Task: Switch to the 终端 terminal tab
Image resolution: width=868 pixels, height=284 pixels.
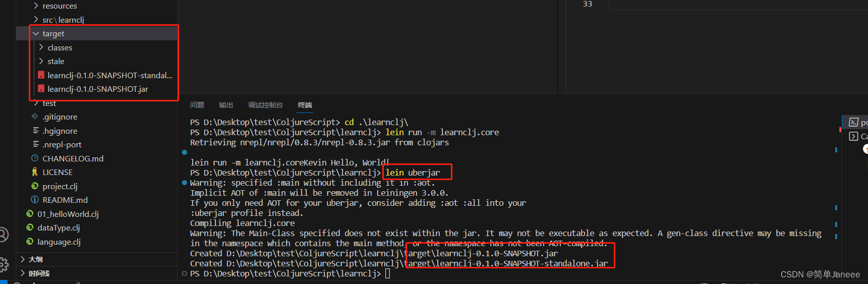Action: 305,105
